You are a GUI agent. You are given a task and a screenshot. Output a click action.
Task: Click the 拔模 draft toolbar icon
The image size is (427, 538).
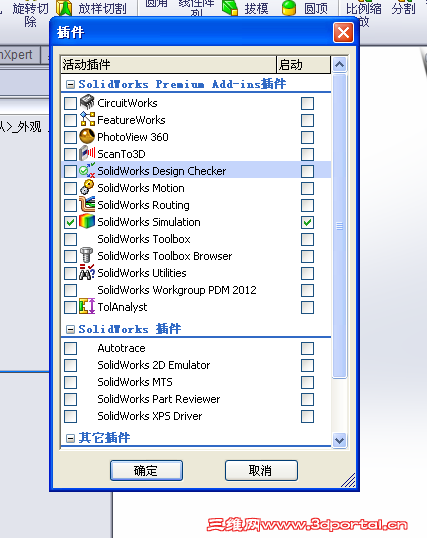(x=230, y=8)
